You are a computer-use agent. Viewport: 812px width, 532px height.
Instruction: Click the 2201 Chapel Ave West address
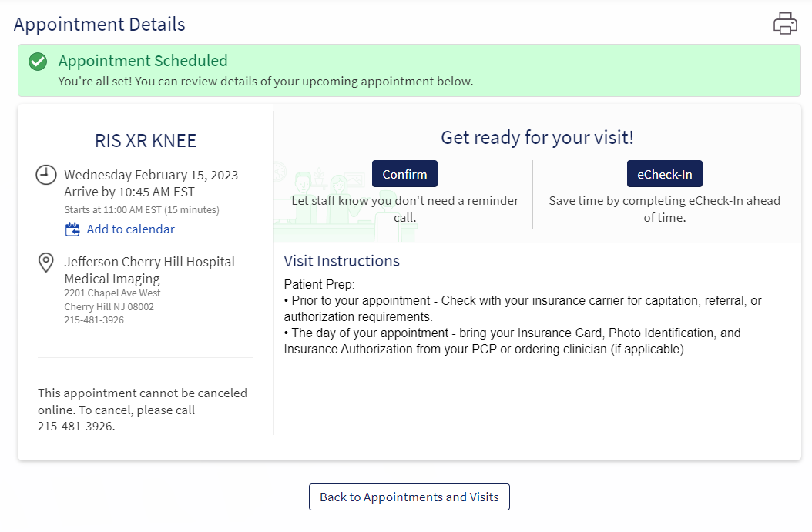[x=112, y=293]
